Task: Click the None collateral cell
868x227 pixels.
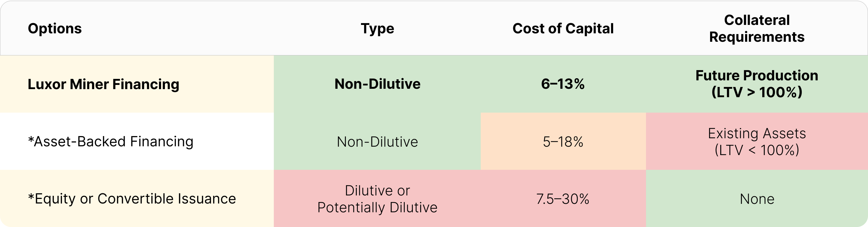Action: point(757,199)
